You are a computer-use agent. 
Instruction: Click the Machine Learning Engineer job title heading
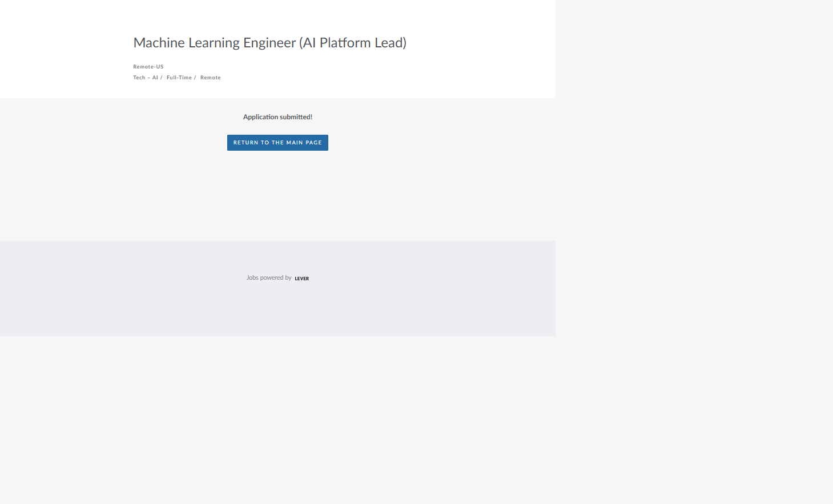[269, 43]
